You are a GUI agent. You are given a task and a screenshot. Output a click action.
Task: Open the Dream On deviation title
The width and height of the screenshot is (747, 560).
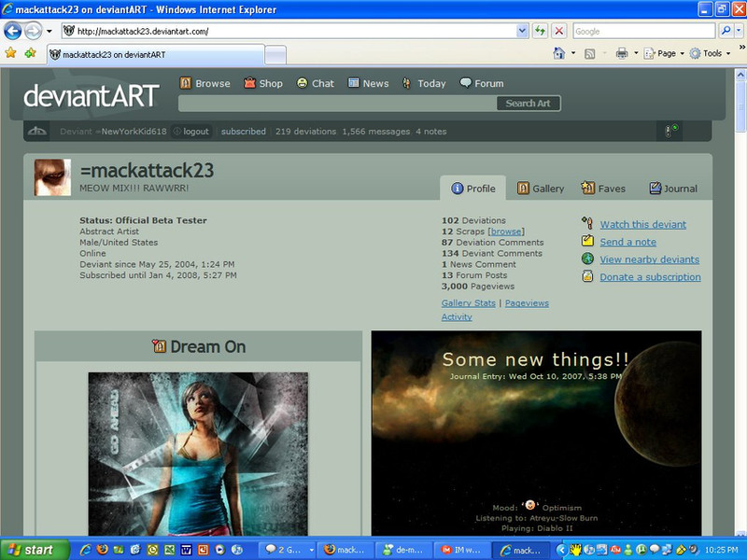(207, 346)
